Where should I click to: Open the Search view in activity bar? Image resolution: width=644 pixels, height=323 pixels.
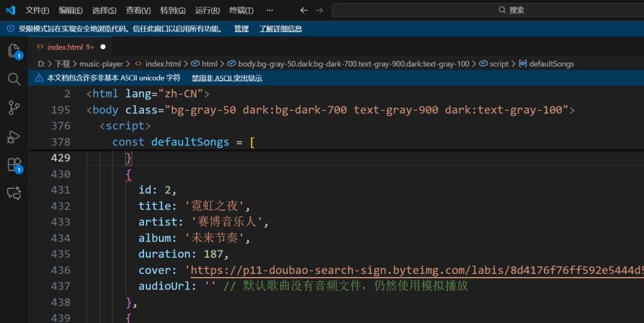14,79
